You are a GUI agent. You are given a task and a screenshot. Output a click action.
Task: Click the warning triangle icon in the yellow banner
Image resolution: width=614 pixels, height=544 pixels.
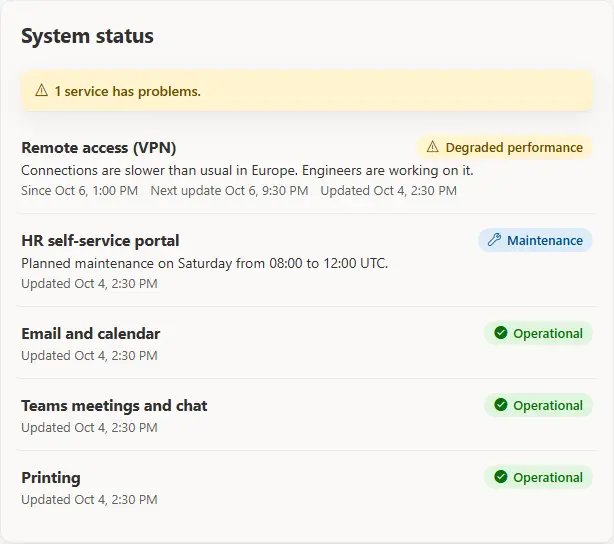coord(42,90)
